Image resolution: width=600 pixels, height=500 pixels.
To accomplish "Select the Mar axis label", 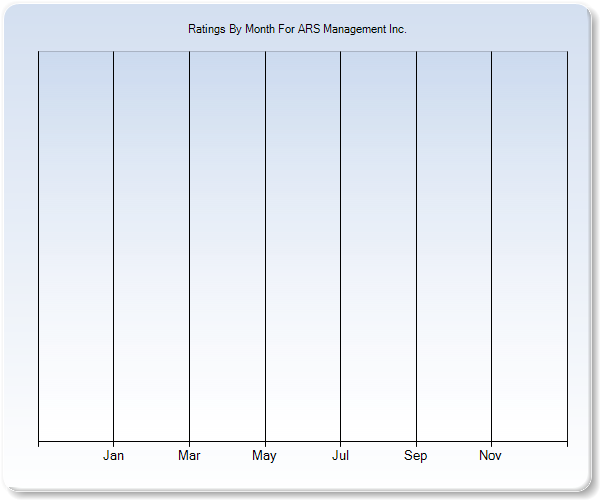I will tap(189, 455).
